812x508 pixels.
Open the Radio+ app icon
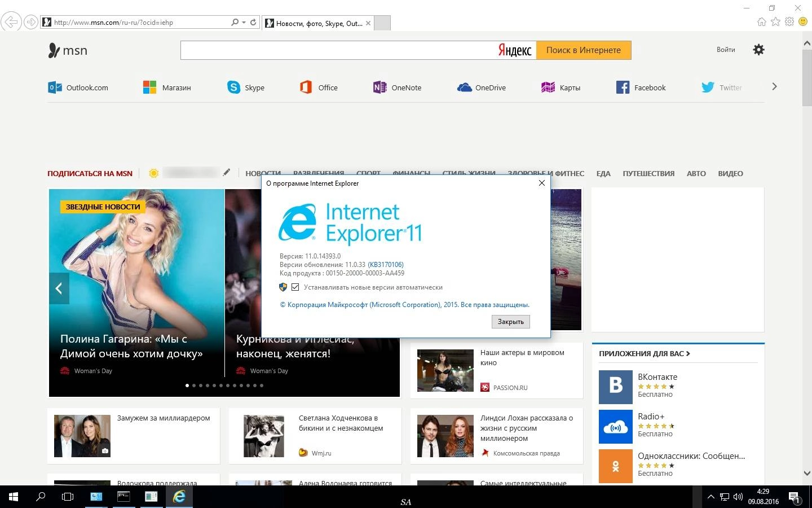(x=615, y=427)
